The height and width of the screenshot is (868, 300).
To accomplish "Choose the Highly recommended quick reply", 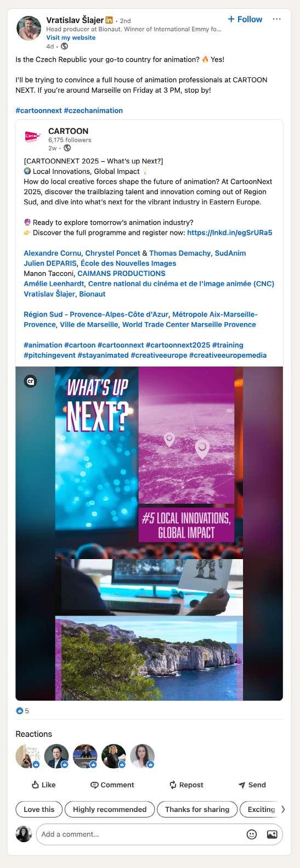I will pos(110,809).
